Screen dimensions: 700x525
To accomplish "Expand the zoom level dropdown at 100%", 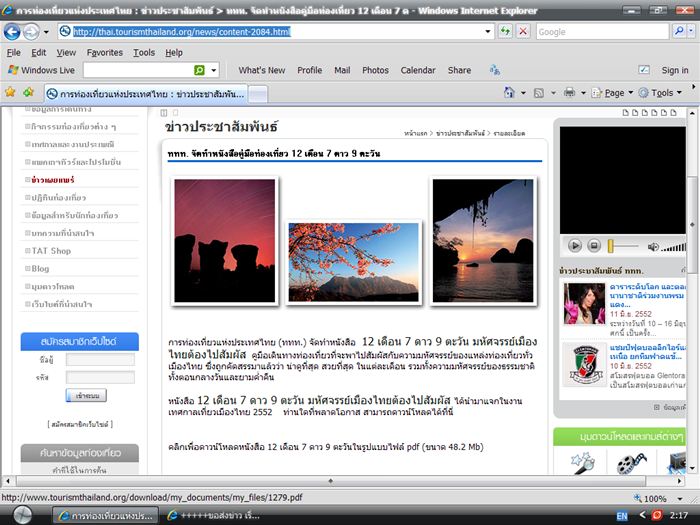I will (x=677, y=498).
